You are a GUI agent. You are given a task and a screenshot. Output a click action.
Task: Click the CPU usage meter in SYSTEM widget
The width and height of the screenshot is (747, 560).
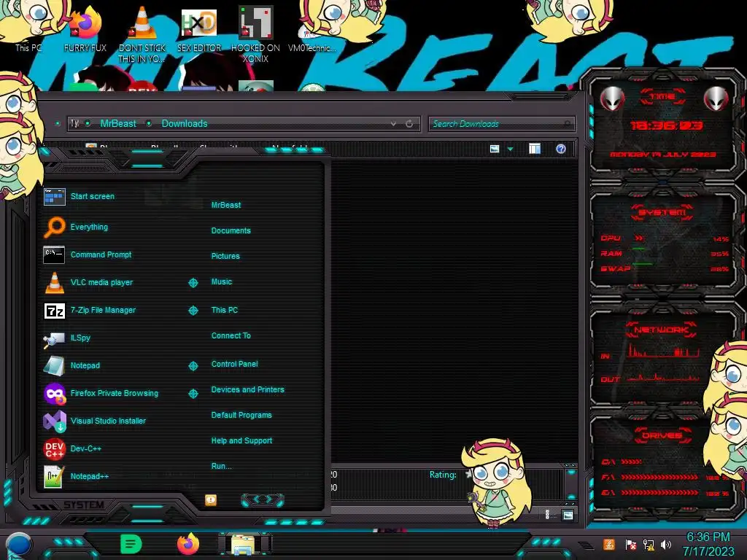(664, 238)
